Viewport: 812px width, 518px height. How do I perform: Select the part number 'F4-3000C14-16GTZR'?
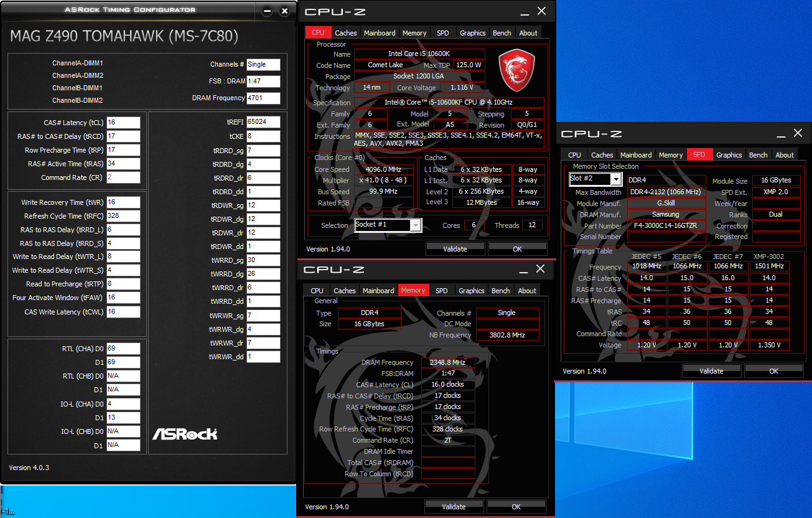click(666, 226)
